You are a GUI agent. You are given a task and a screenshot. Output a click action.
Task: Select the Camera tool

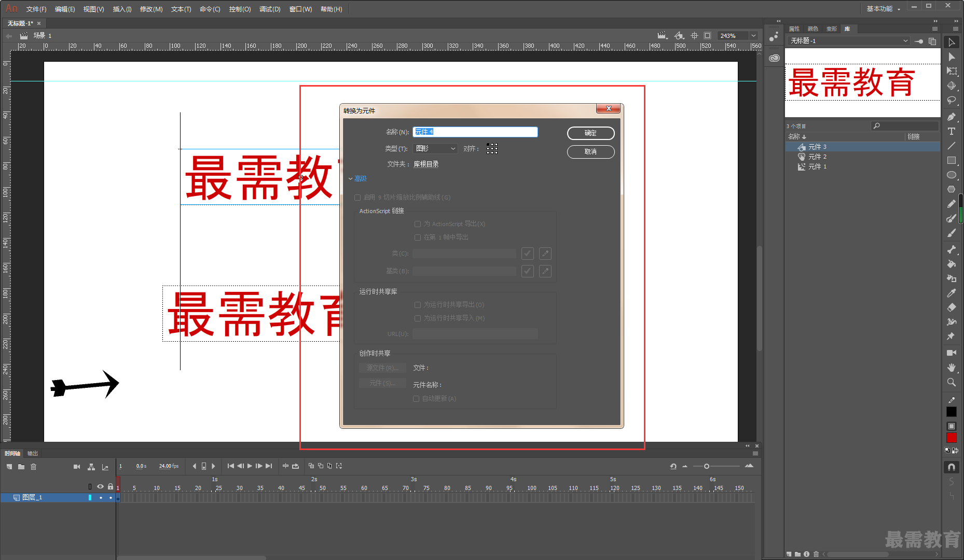point(952,353)
